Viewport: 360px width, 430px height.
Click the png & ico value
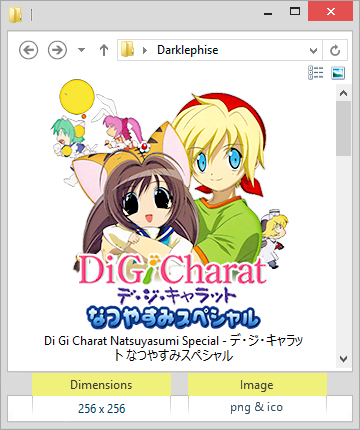(257, 407)
